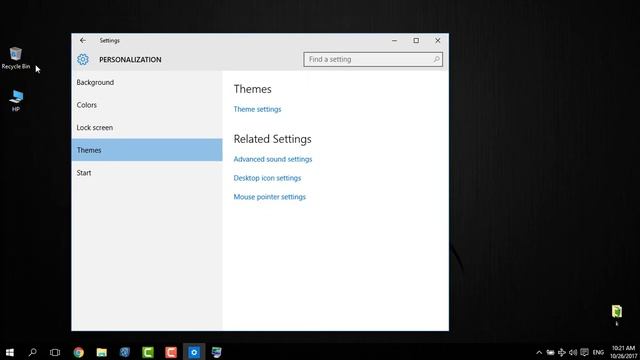This screenshot has height=360, width=640.
Task: Open Advanced sound settings link
Action: pyautogui.click(x=273, y=159)
